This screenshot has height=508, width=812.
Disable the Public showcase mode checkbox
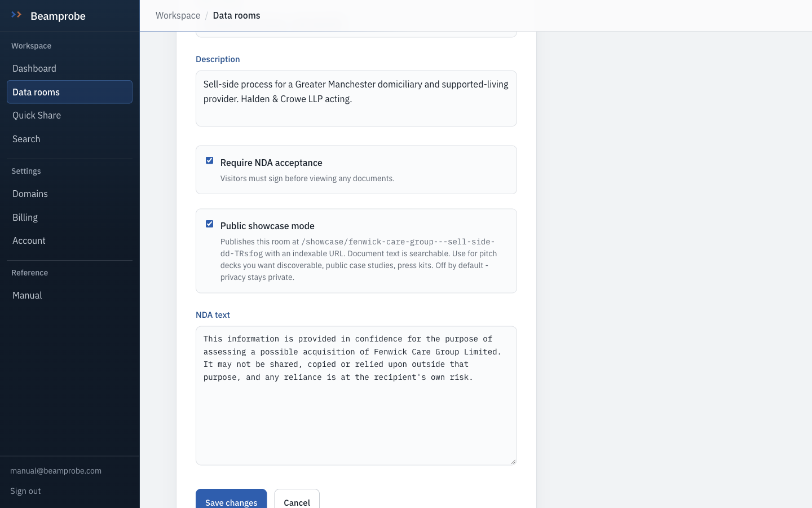point(210,224)
